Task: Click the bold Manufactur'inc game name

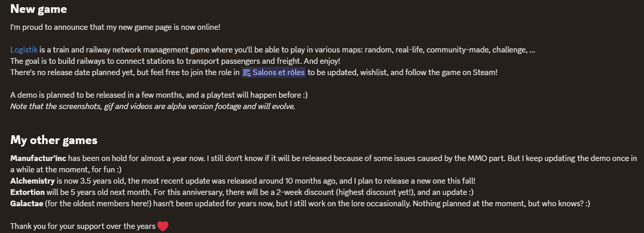Action: [39, 158]
